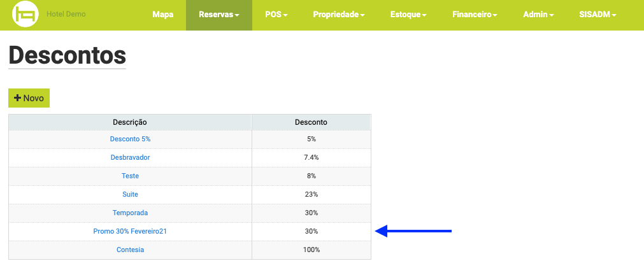Expand the Reservas dropdown menu
Image resolution: width=644 pixels, height=268 pixels.
(219, 15)
